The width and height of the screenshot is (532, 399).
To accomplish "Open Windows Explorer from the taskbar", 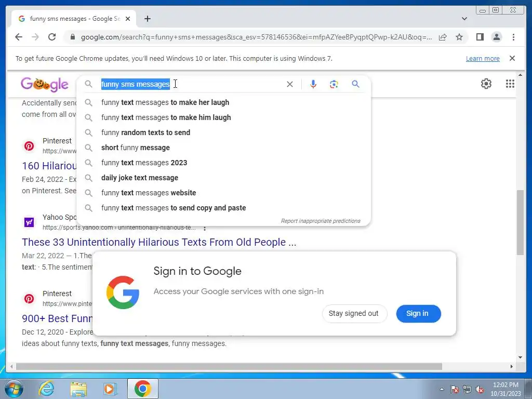I will pos(78,389).
